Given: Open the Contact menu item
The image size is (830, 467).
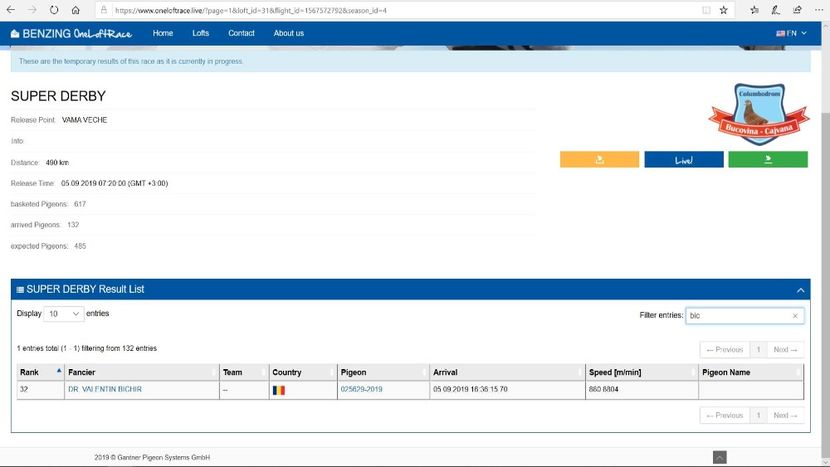Looking at the screenshot, I should click(241, 33).
